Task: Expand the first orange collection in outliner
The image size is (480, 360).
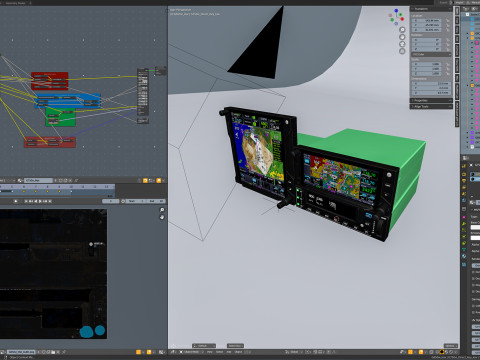Action: click(x=467, y=33)
